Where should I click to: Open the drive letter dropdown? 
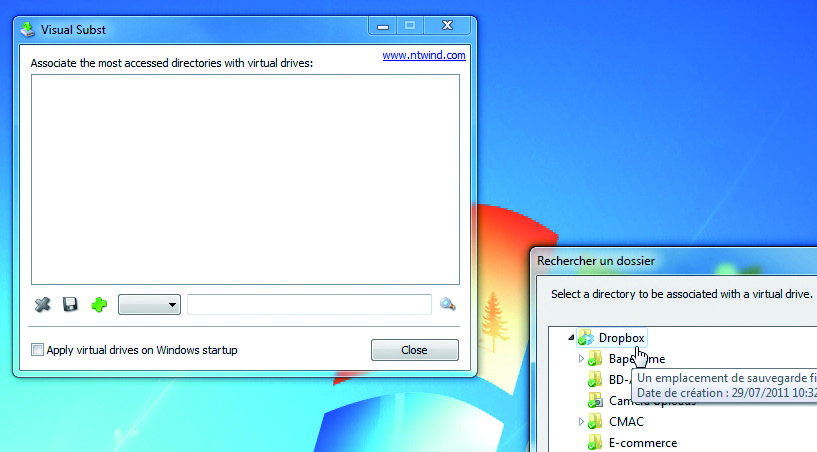click(150, 304)
